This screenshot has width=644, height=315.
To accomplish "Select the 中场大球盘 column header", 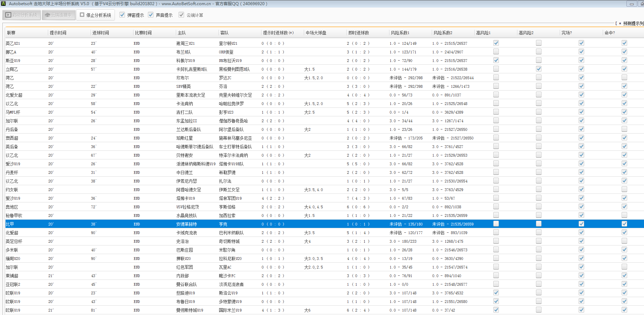I will click(x=316, y=33).
